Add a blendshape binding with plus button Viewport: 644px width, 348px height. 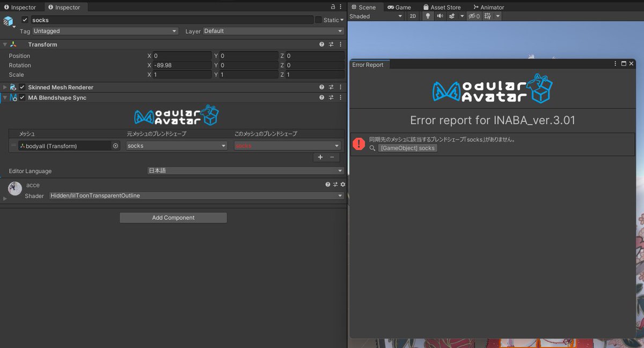(x=320, y=157)
